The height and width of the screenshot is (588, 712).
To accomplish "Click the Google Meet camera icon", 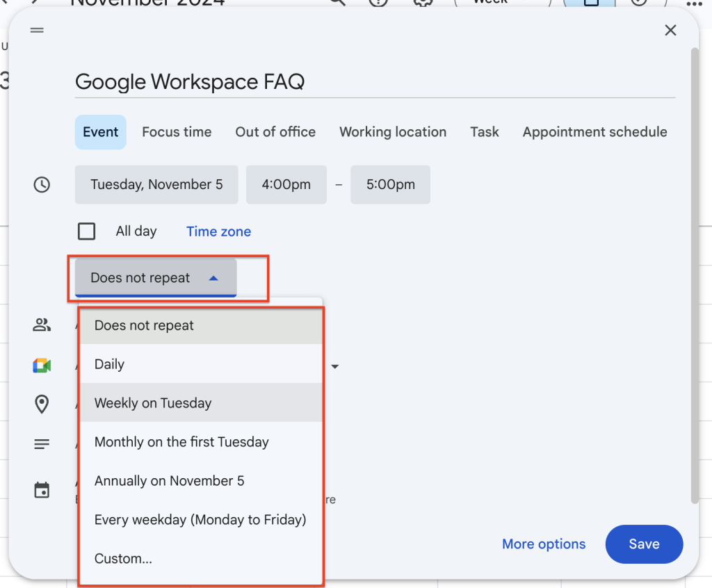I will 42,365.
